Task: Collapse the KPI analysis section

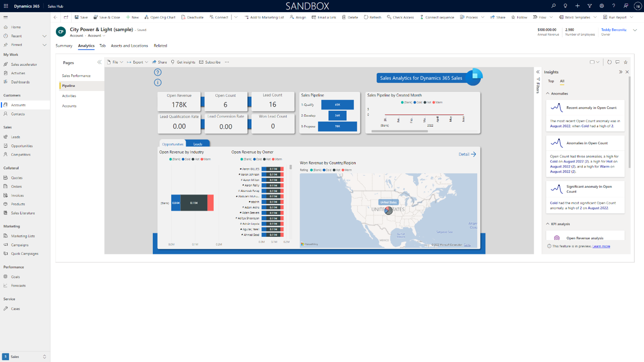Action: click(548, 224)
